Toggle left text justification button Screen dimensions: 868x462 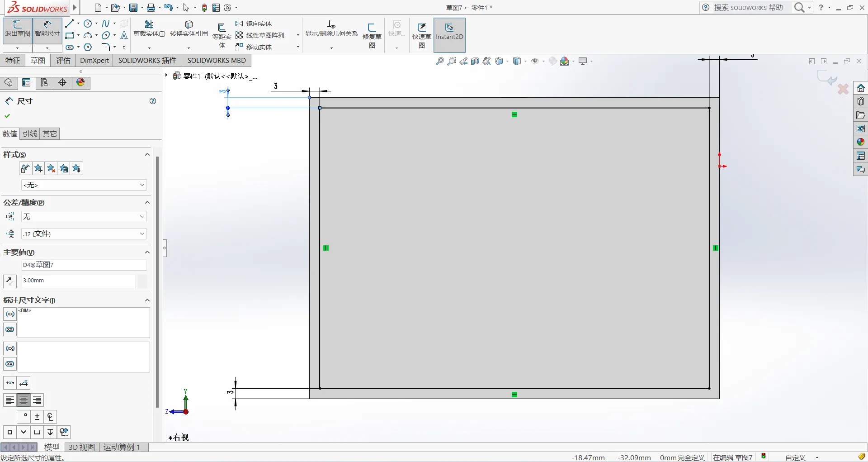[x=10, y=400]
